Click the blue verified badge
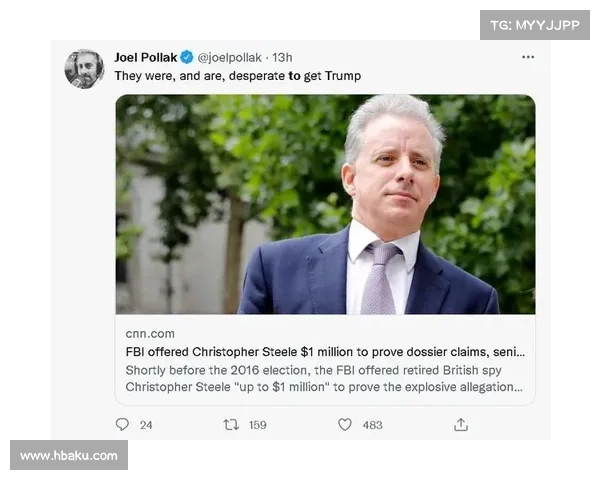The width and height of the screenshot is (600, 480). [x=186, y=57]
